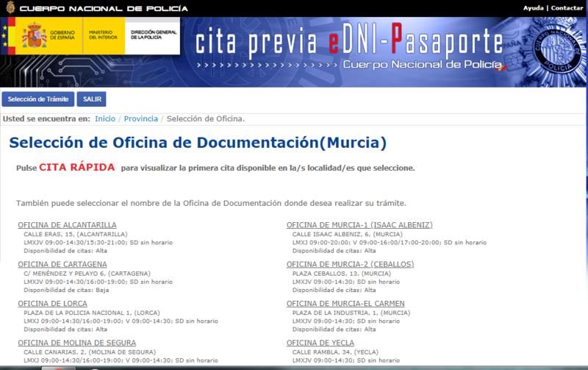Click the address CALLE ERAS, 15, (ALCANTARILLA)
The height and width of the screenshot is (370, 588).
pos(76,234)
